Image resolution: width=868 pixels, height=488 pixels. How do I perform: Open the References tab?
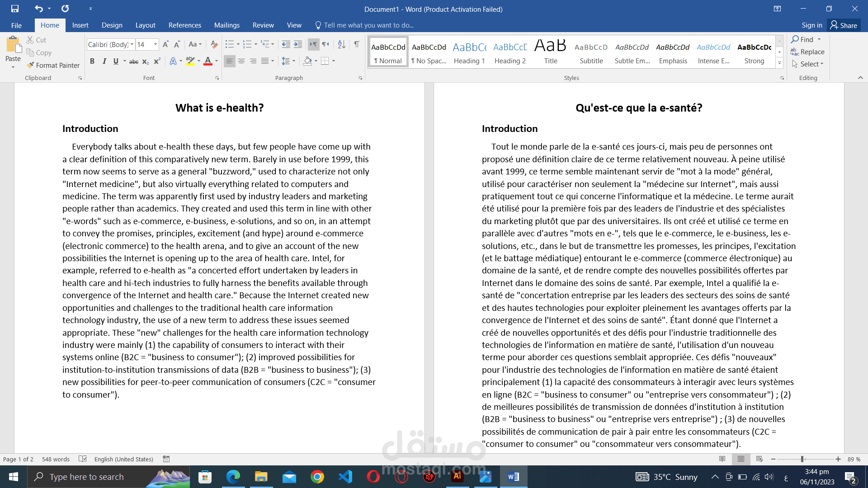point(185,25)
